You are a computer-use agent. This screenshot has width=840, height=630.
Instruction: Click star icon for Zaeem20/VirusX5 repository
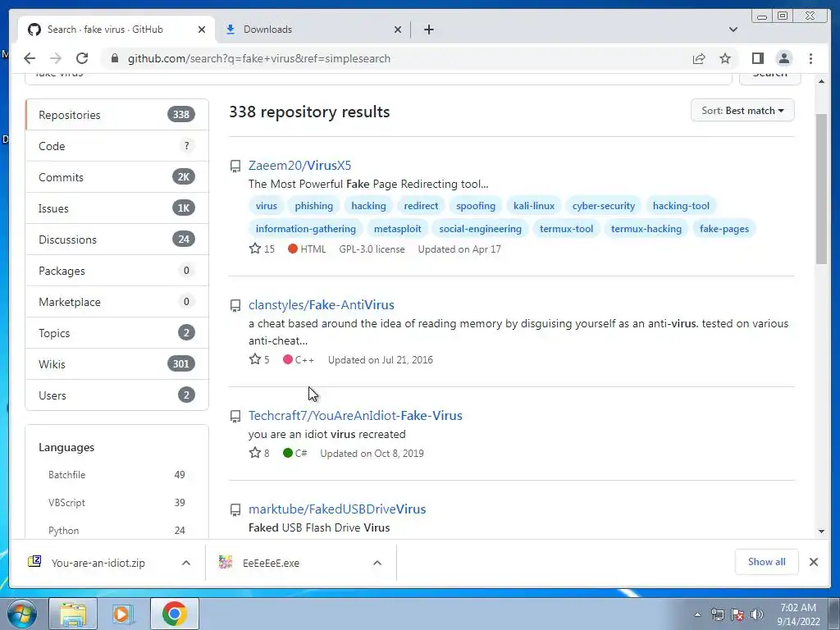(x=255, y=249)
